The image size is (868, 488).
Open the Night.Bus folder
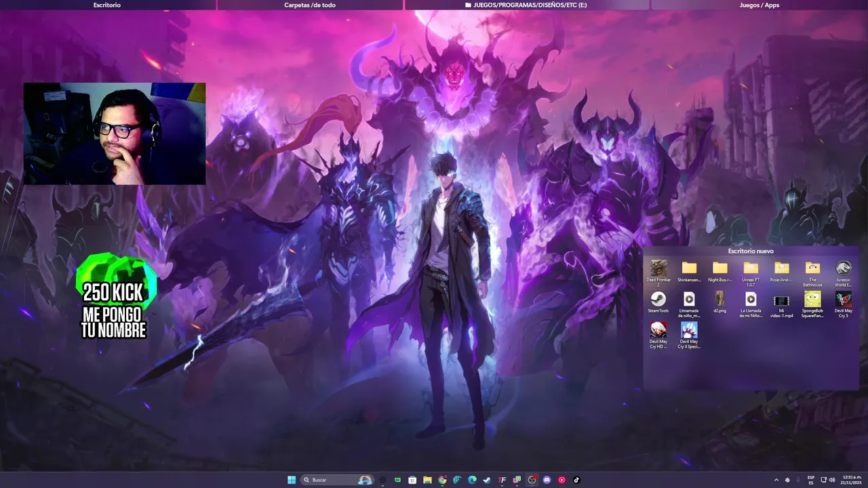click(719, 271)
